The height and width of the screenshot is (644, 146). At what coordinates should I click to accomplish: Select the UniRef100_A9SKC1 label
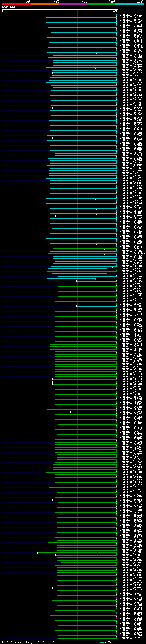[x=131, y=80]
